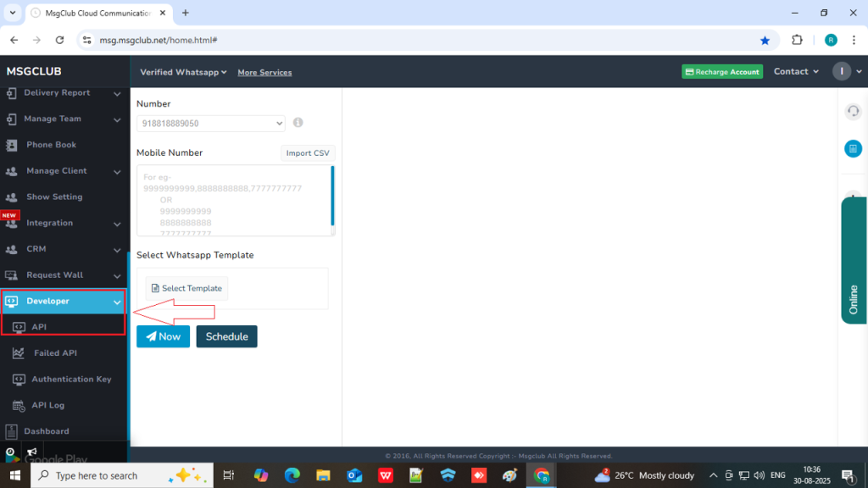The image size is (868, 488).
Task: View site information icon in address bar
Action: 87,40
